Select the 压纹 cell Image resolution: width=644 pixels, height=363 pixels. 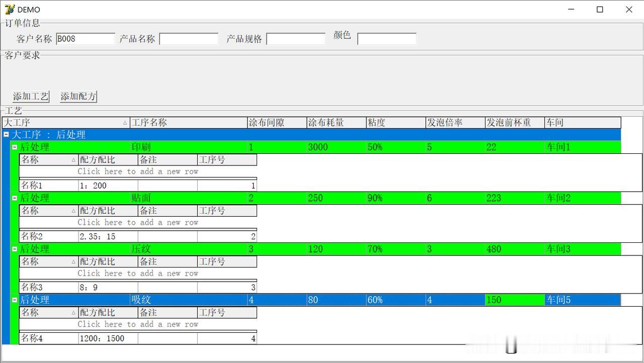[x=189, y=249]
